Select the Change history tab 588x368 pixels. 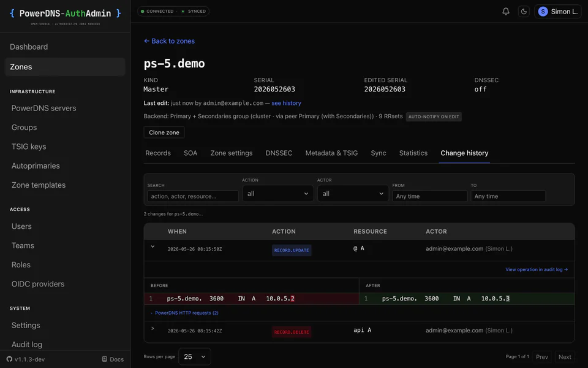click(x=464, y=153)
